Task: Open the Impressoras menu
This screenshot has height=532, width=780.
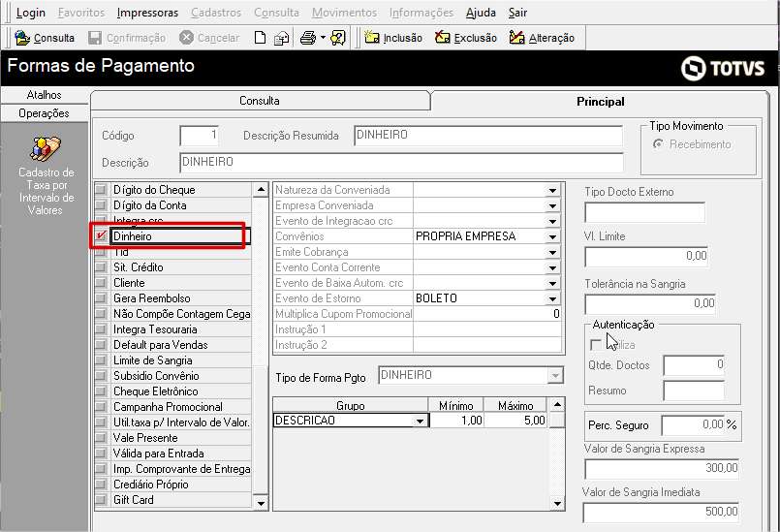Action: click(x=147, y=13)
